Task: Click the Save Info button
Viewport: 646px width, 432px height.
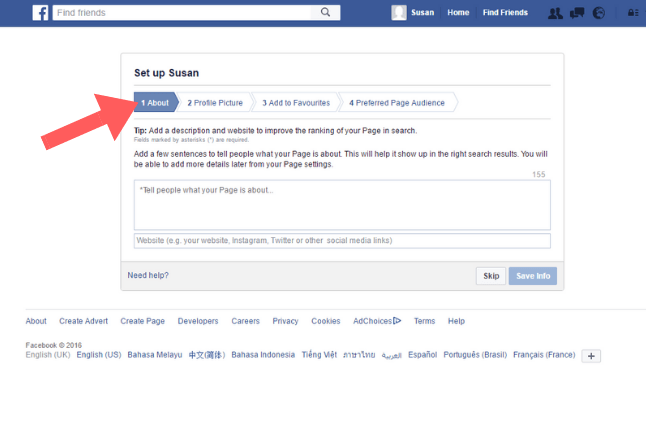Action: (x=532, y=275)
